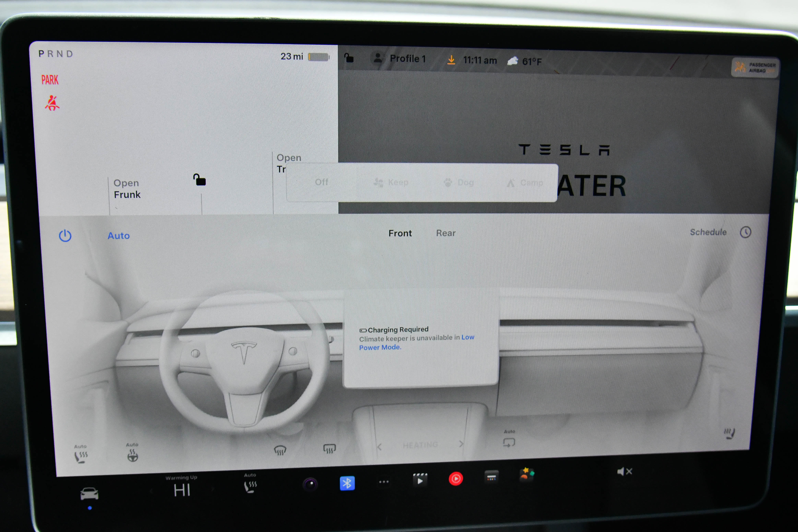798x532 pixels.
Task: Open the Low Power Mode link
Action: [417, 342]
